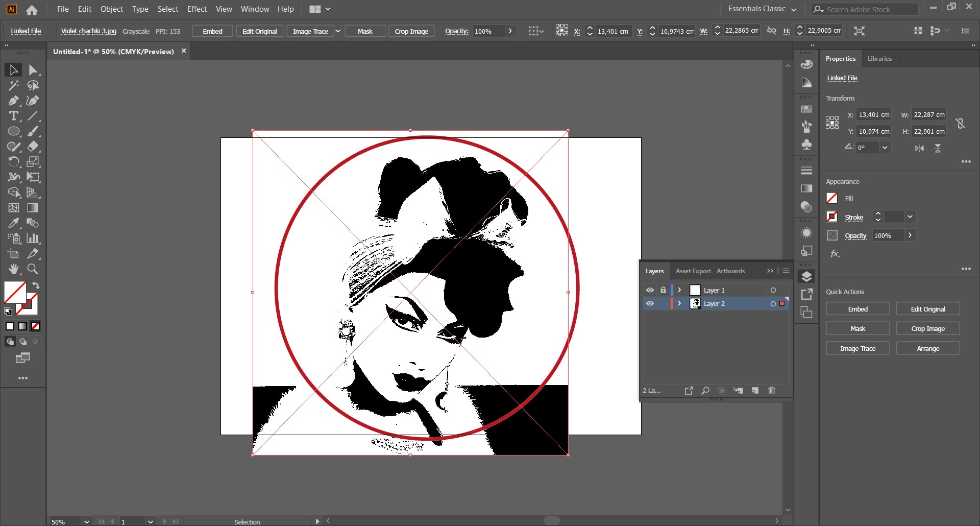Select the Selection tool arrow
Viewport: 980px width, 526px height.
(13, 70)
